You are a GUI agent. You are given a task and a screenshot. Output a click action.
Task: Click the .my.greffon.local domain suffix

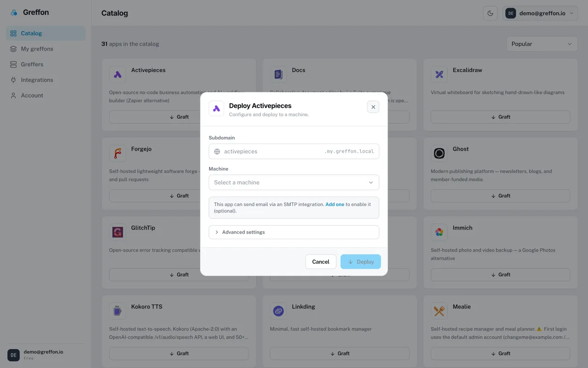pos(349,151)
